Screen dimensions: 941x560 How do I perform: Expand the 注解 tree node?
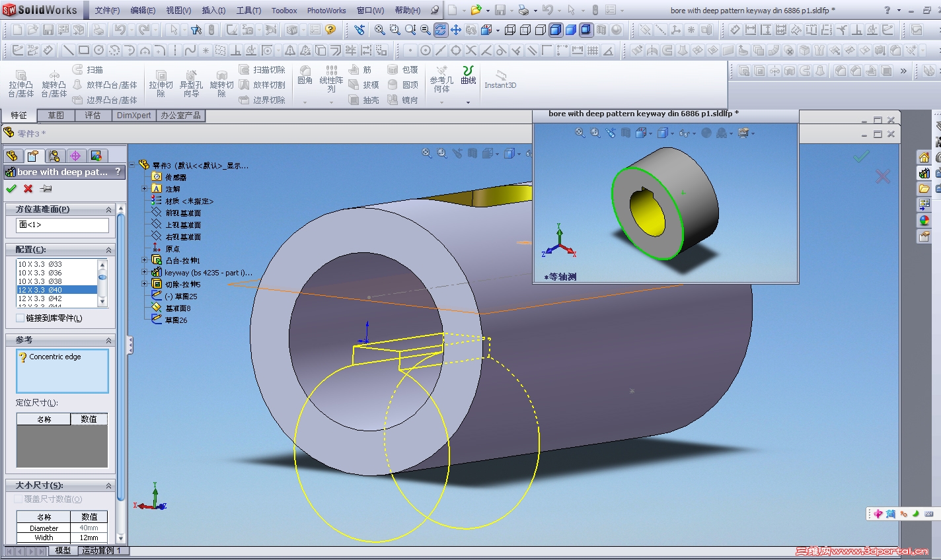pyautogui.click(x=145, y=189)
